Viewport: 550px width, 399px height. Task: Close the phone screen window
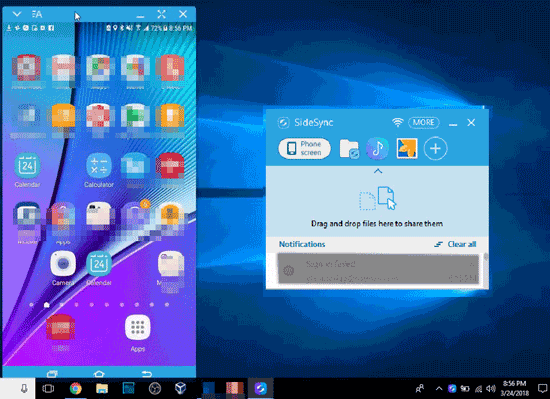click(183, 14)
